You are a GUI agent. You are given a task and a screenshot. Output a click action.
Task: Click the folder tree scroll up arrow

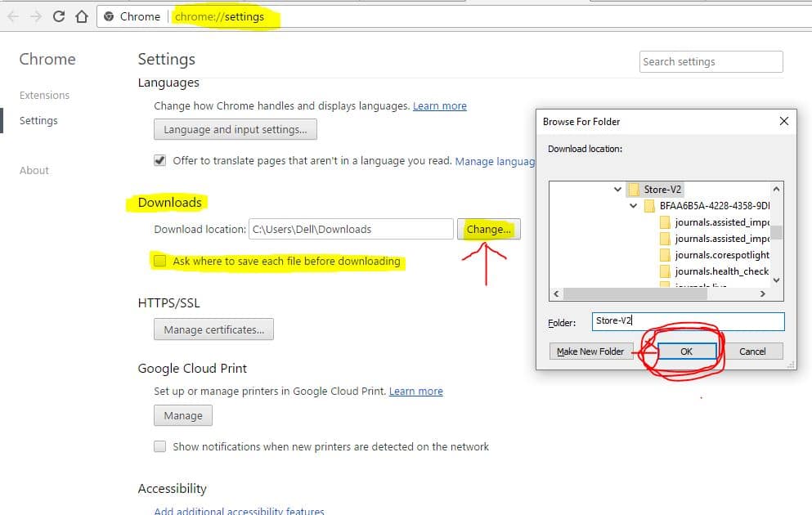coord(776,190)
